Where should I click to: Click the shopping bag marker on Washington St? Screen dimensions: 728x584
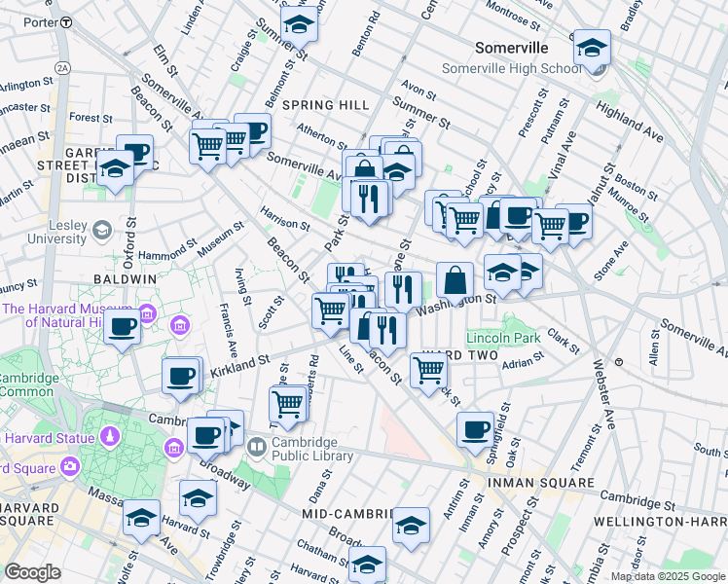coord(455,280)
